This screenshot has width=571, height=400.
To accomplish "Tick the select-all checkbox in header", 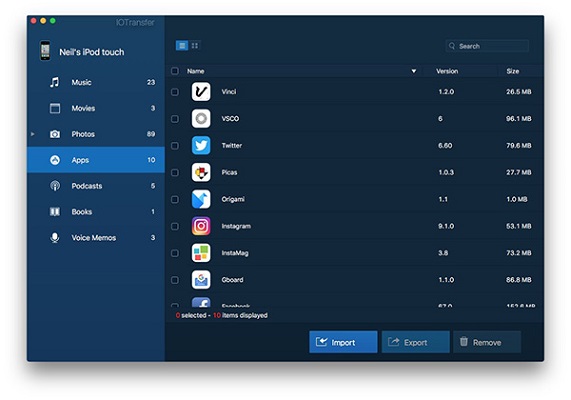I will coord(175,71).
